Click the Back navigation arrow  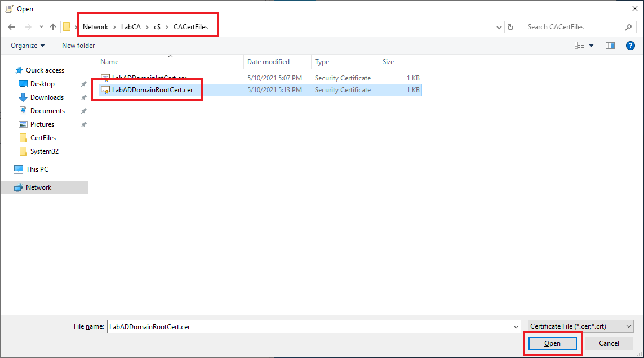11,27
